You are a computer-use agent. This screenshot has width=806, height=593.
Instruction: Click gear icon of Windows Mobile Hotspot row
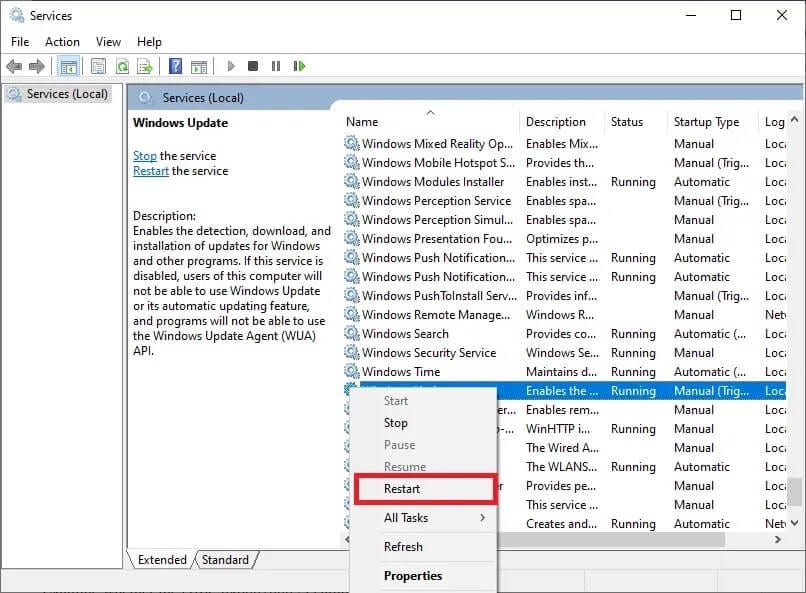click(352, 162)
